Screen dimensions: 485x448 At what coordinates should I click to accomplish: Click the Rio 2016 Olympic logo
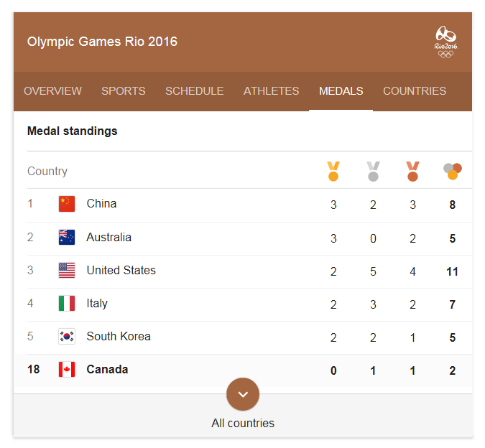tap(445, 42)
